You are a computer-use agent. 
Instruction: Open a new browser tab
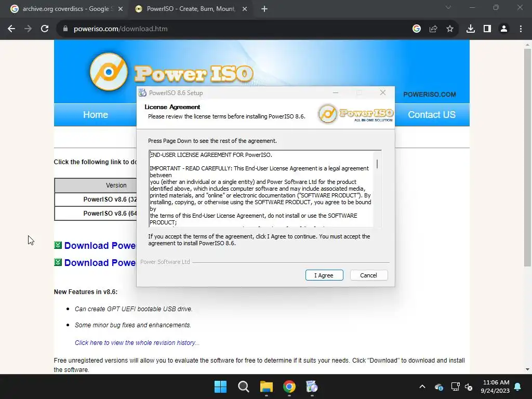point(264,9)
